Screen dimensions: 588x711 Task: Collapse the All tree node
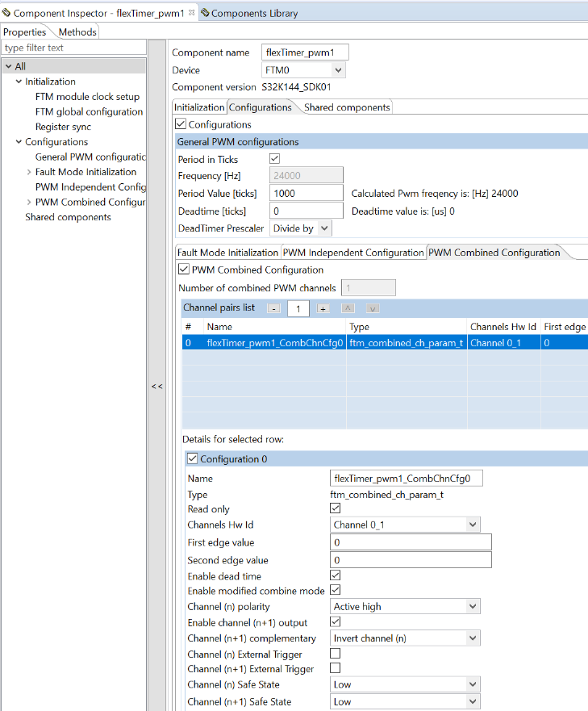9,66
